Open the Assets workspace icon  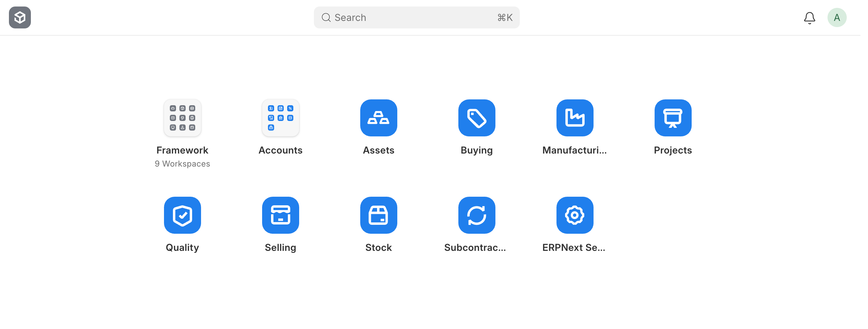click(378, 118)
